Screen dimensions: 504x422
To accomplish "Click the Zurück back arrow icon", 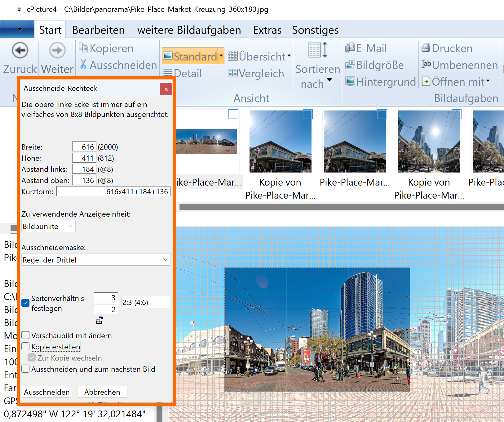I will click(x=20, y=50).
